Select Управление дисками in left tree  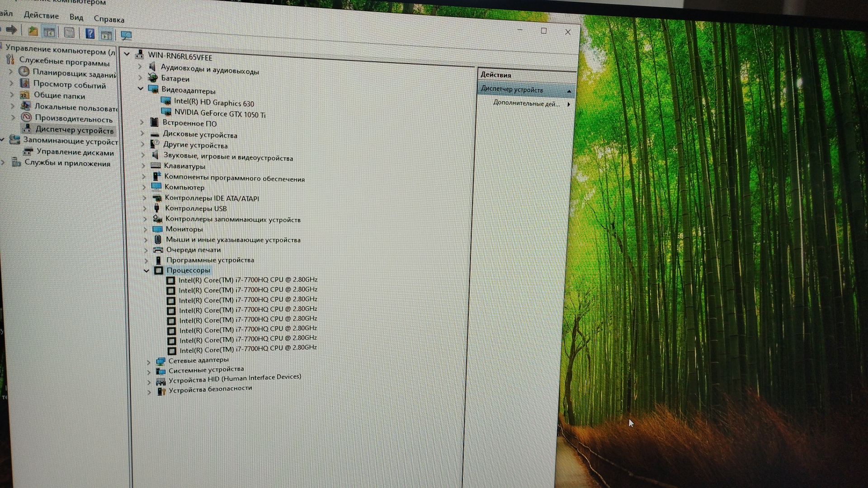(x=75, y=152)
